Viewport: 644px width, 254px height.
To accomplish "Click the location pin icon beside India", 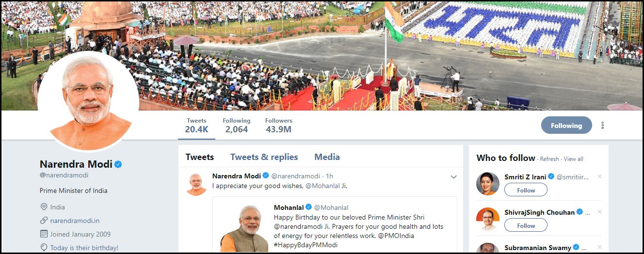I will tap(44, 207).
